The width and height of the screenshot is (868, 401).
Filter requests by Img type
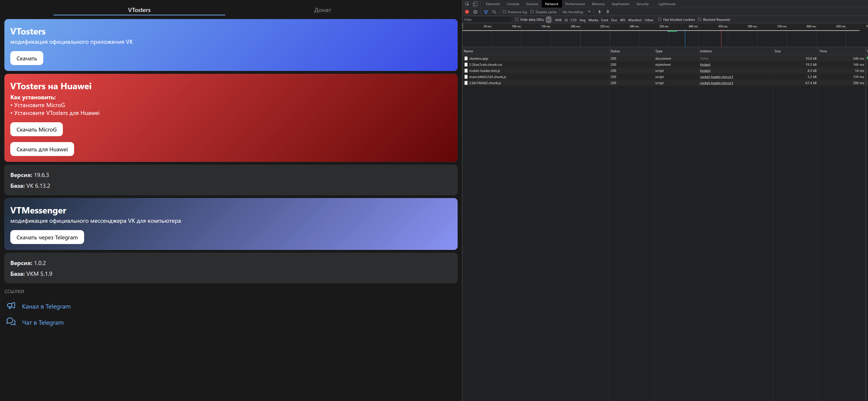[582, 20]
